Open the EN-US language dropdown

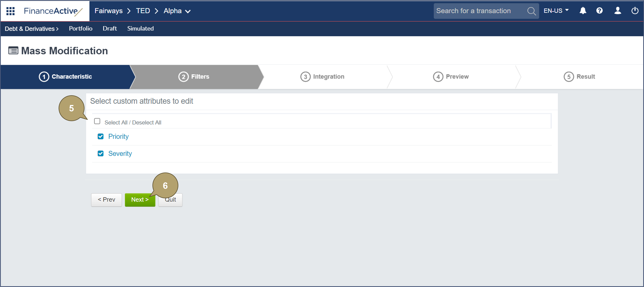(556, 11)
